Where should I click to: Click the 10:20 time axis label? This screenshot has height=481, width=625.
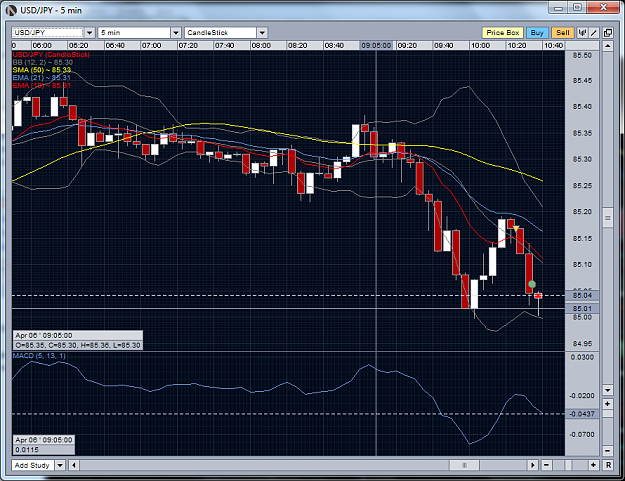coord(517,45)
